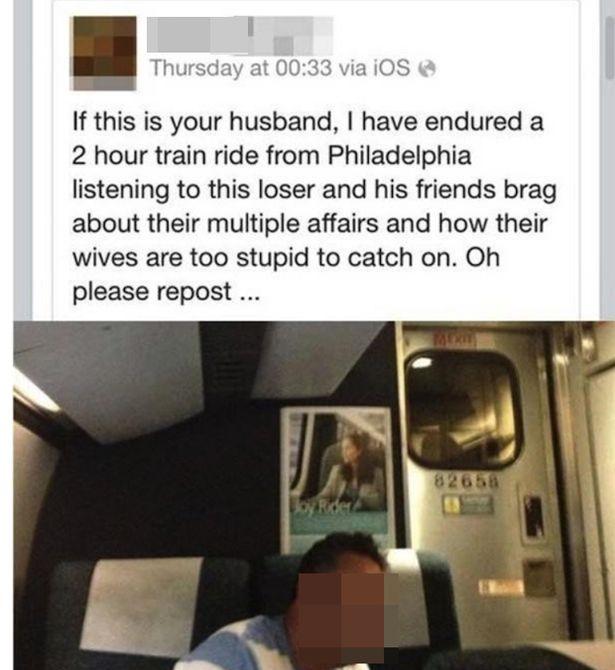Click the orange glowing label on the door
The image size is (615, 670).
click(x=501, y=588)
